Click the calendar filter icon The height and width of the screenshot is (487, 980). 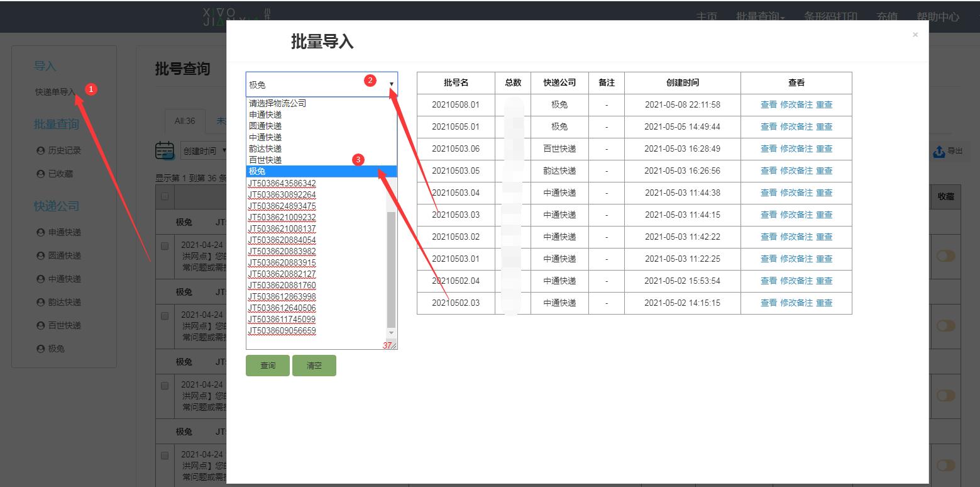(x=165, y=150)
